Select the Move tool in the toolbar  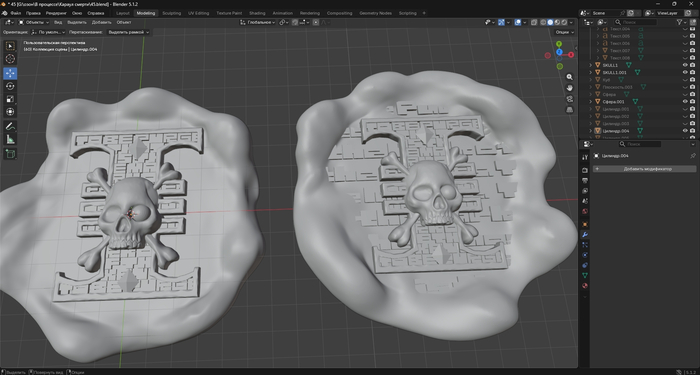tap(10, 73)
